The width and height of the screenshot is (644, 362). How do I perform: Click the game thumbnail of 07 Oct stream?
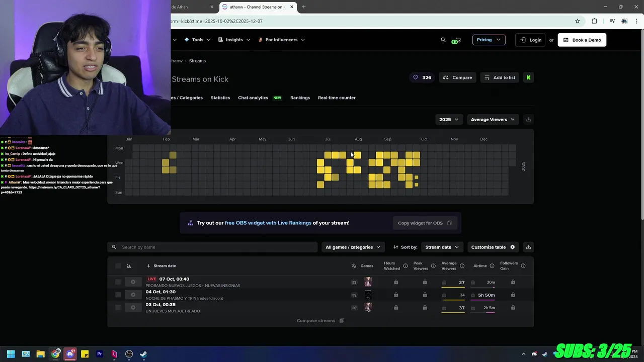[368, 282]
